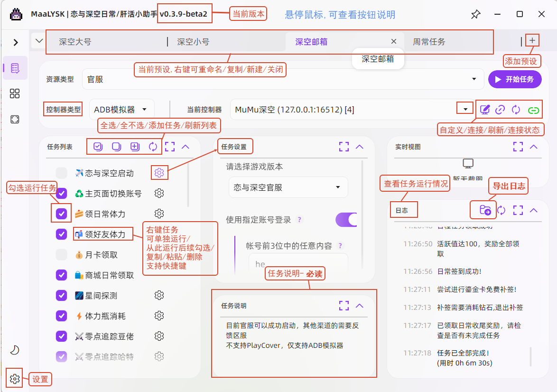Screen dimensions: 557x392
Task: Refresh the task list icon
Action: pos(153,147)
